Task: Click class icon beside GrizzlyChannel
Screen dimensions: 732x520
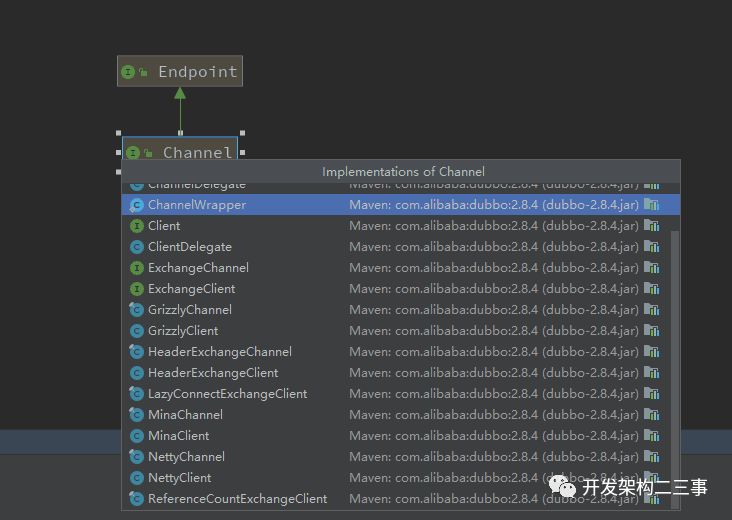Action: pos(136,310)
